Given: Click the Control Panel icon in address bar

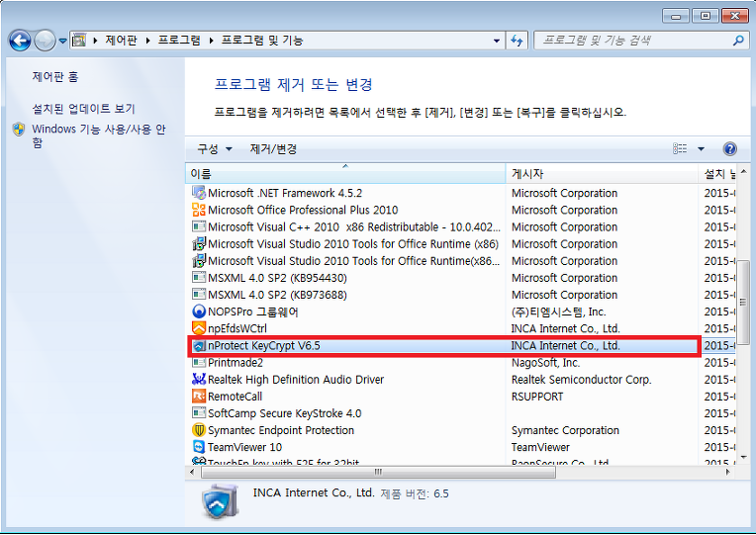Looking at the screenshot, I should [79, 41].
